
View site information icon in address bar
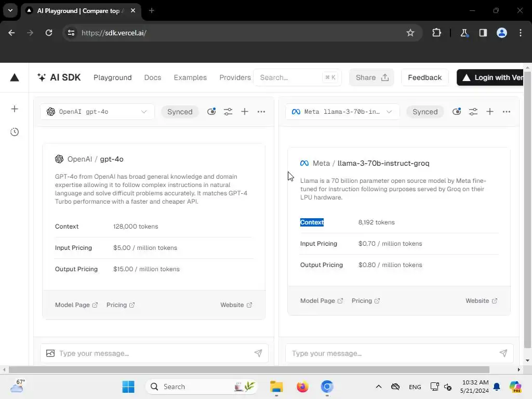pyautogui.click(x=71, y=33)
